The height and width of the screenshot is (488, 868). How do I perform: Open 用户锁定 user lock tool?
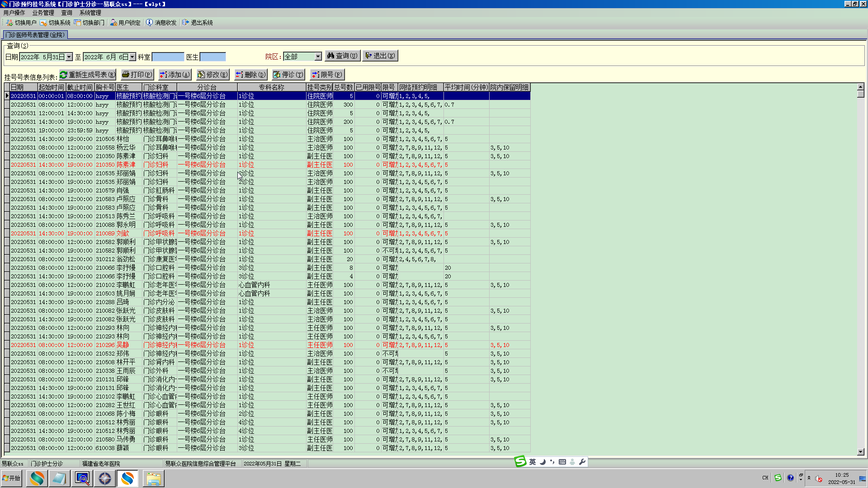113,23
